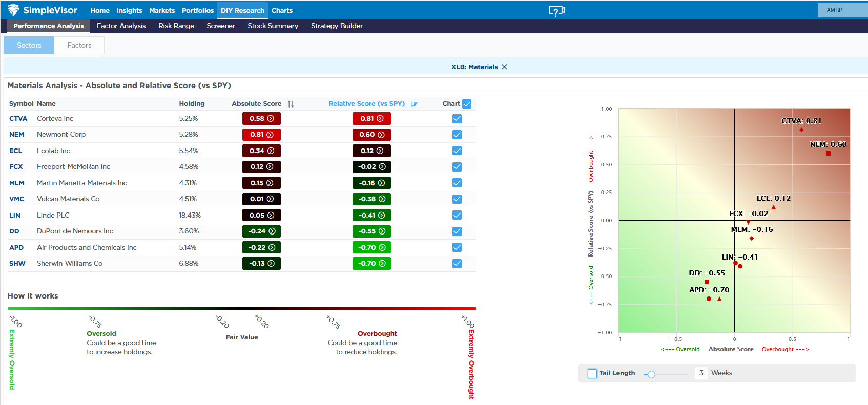868x405 pixels.
Task: Open MLM absolute score 0.15 arrow
Action: pos(270,183)
